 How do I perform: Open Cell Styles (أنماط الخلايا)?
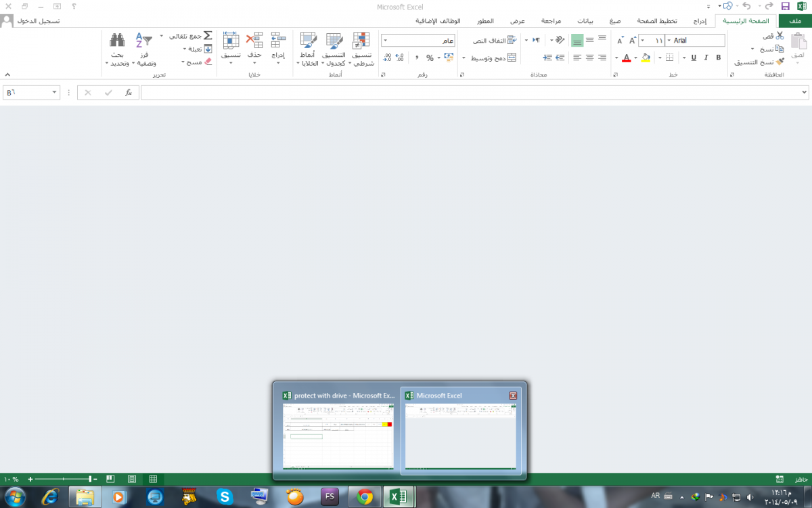tap(307, 49)
